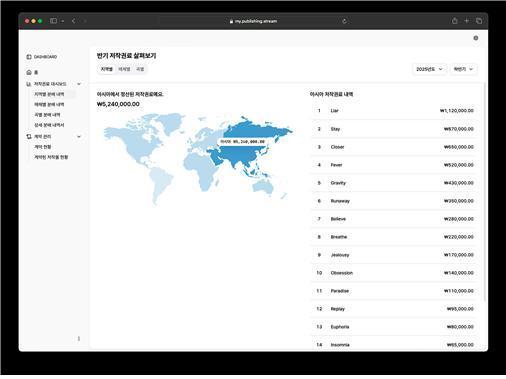This screenshot has height=379, width=506.
Task: Click South America on the world map
Action: [160, 183]
